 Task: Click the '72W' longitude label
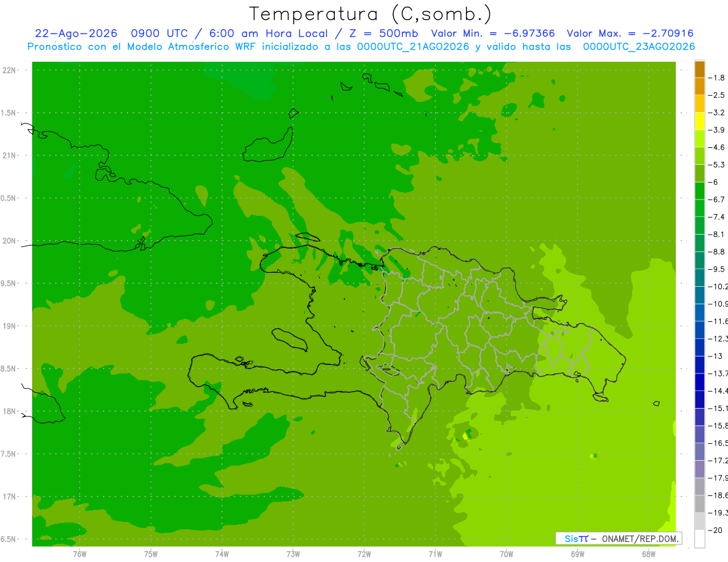(364, 554)
